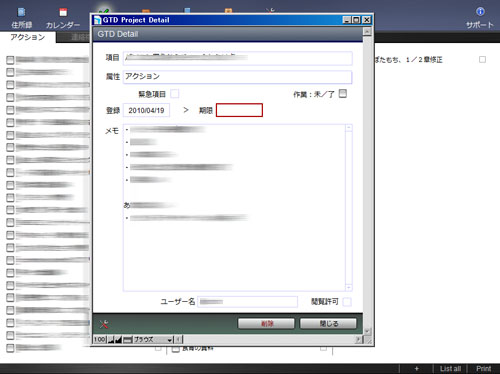Click the dialog vertical scrollbar down arrow
Viewport: 500px width, 374px height.
click(x=367, y=331)
